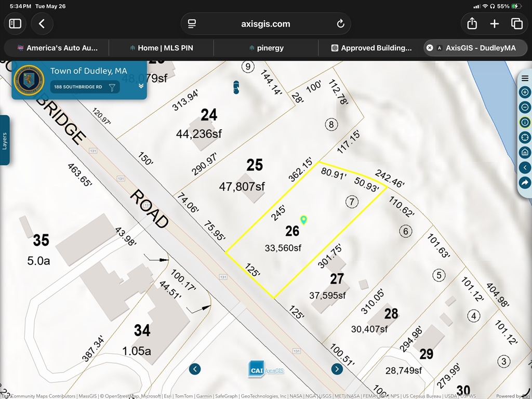
Task: Locate my position with crosshair icon
Action: [x=525, y=137]
